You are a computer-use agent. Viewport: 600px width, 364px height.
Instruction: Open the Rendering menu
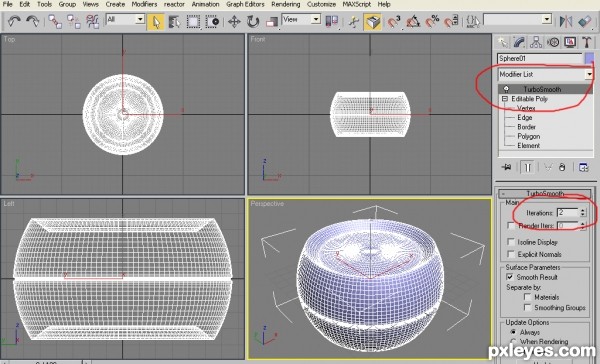click(x=286, y=4)
